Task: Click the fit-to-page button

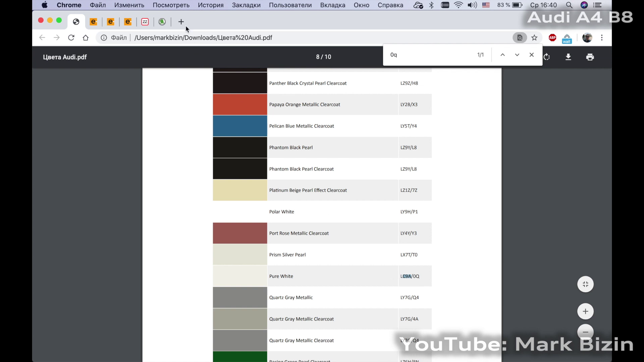Action: (x=585, y=284)
